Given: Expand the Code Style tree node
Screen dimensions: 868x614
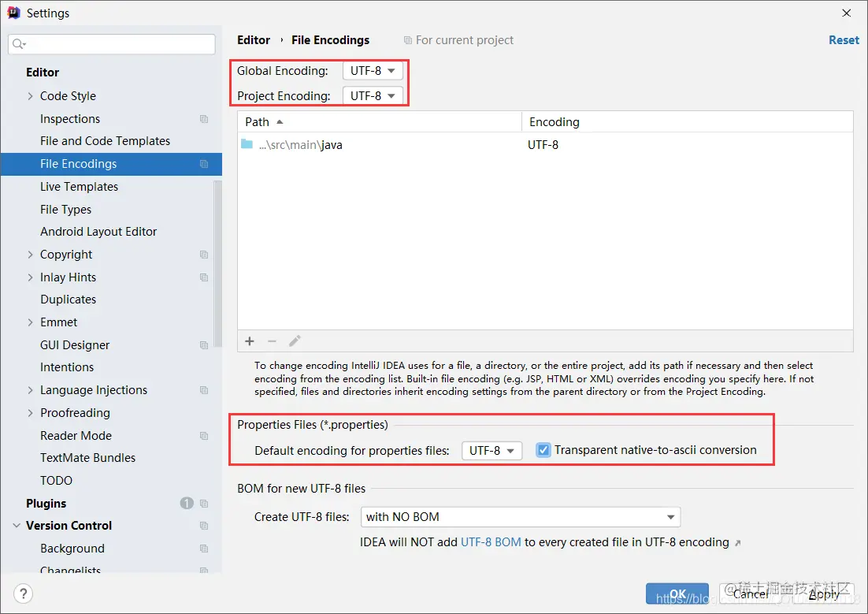Looking at the screenshot, I should click(x=31, y=96).
